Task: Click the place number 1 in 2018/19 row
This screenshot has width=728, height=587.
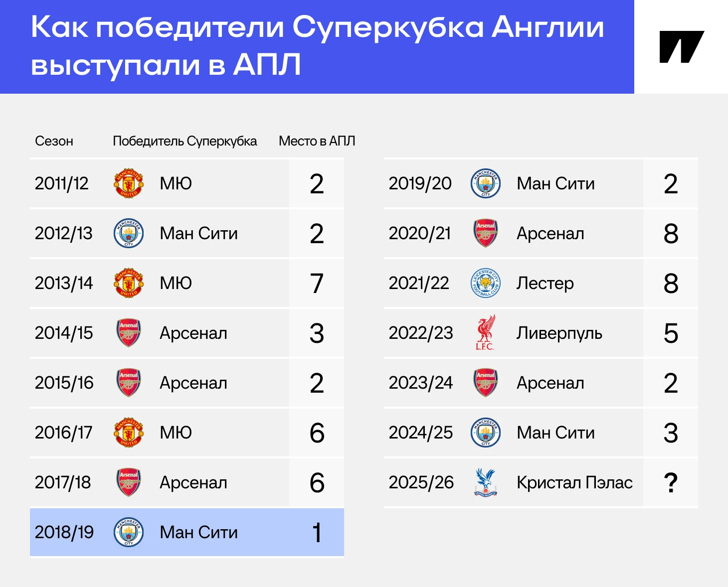Action: [317, 532]
